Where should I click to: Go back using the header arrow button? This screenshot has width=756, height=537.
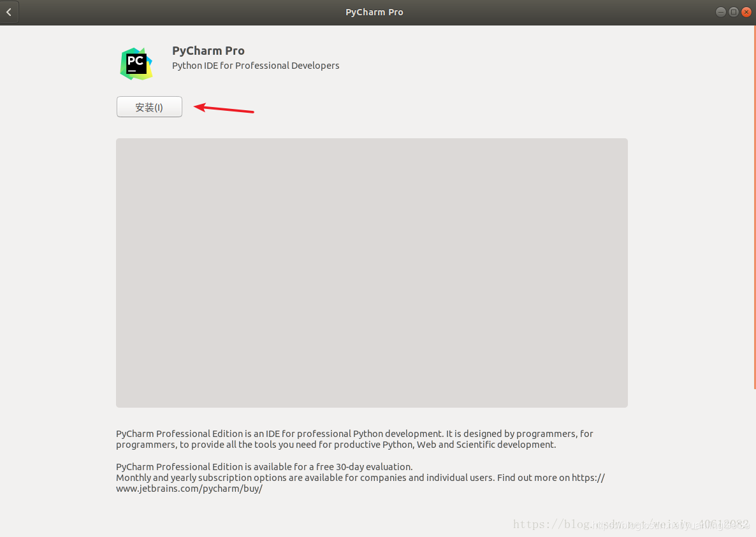(x=9, y=12)
